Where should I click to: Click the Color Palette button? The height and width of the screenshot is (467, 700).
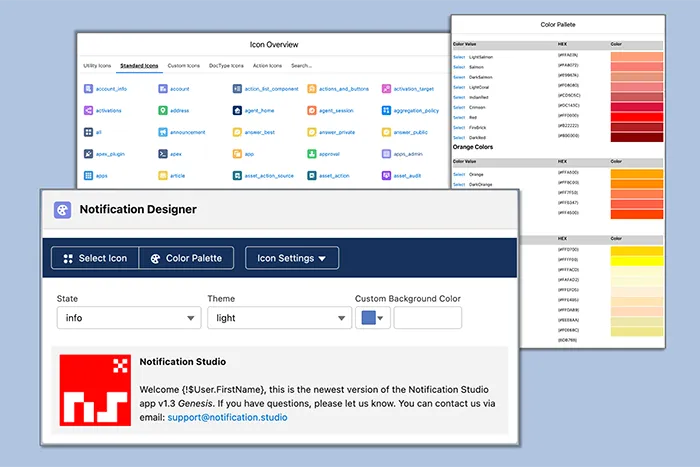187,258
